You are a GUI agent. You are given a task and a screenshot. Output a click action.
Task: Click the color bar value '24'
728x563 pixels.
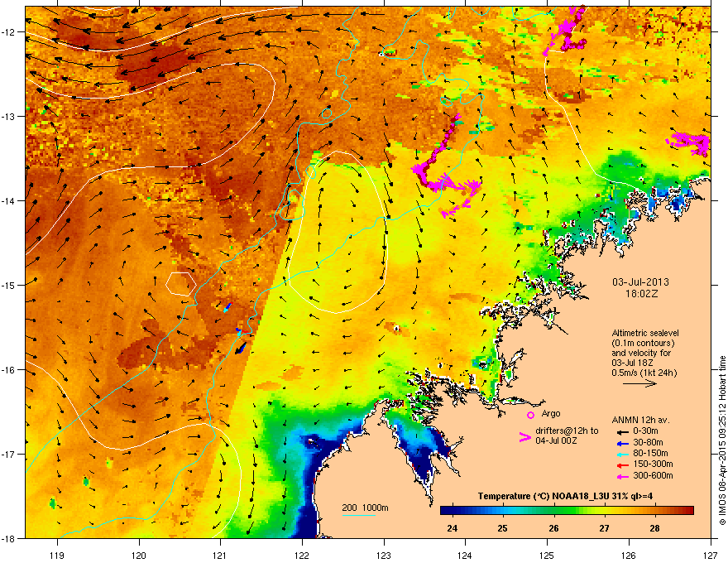[452, 528]
